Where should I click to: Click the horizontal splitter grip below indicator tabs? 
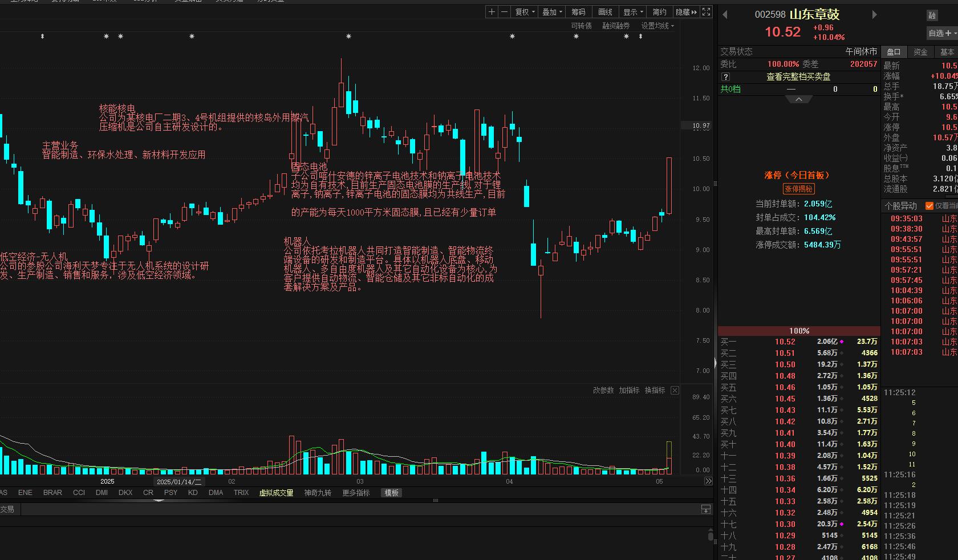436,501
